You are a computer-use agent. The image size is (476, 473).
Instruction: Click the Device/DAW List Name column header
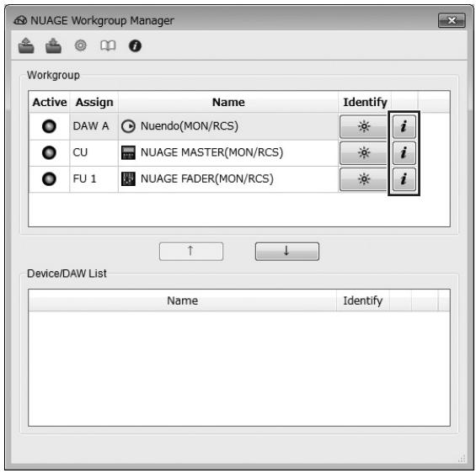click(x=183, y=300)
